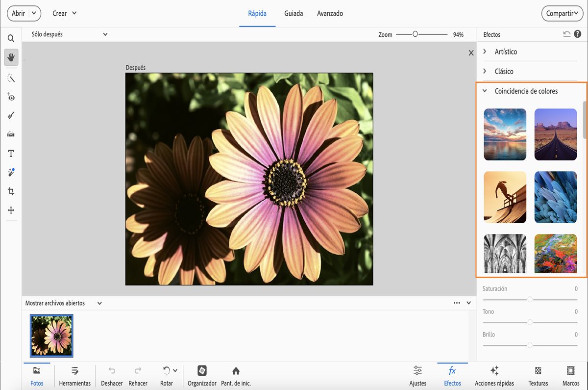Open the Sólo después view dropdown

point(69,34)
